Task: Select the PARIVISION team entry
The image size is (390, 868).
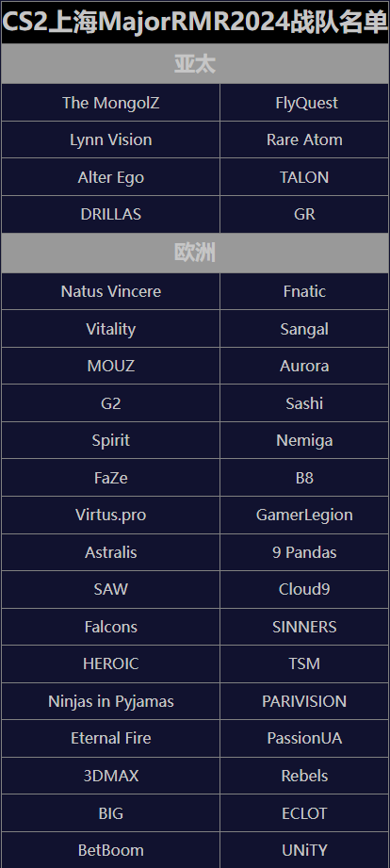Action: tap(304, 701)
